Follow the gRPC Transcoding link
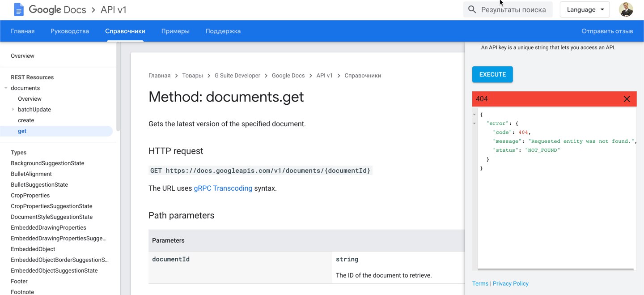 coord(223,188)
